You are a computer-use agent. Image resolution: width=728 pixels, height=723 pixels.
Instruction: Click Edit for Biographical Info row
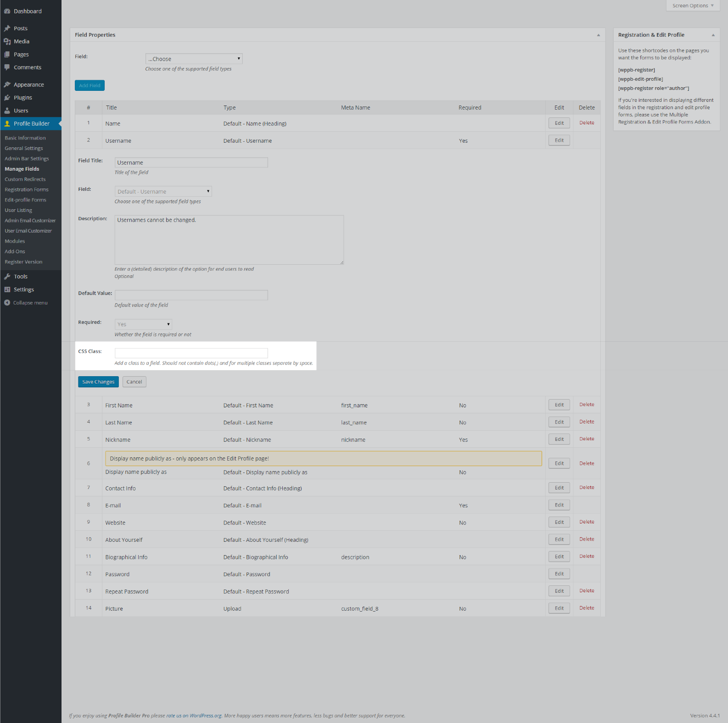tap(559, 556)
